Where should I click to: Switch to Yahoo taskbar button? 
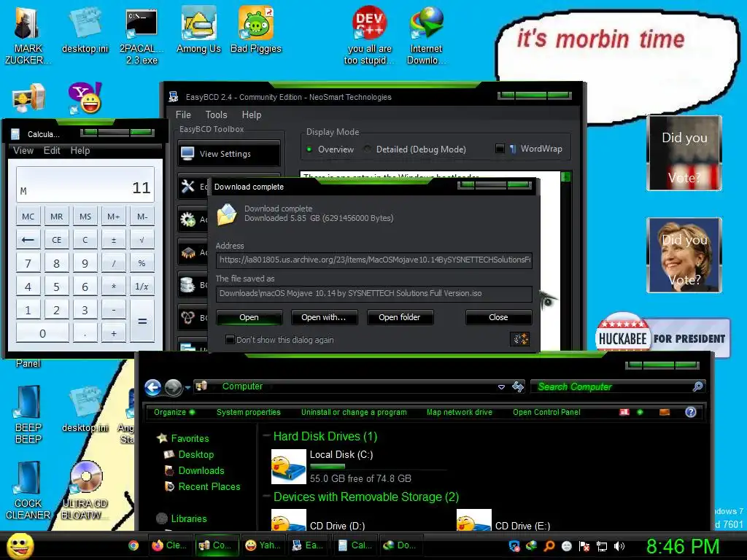click(263, 545)
